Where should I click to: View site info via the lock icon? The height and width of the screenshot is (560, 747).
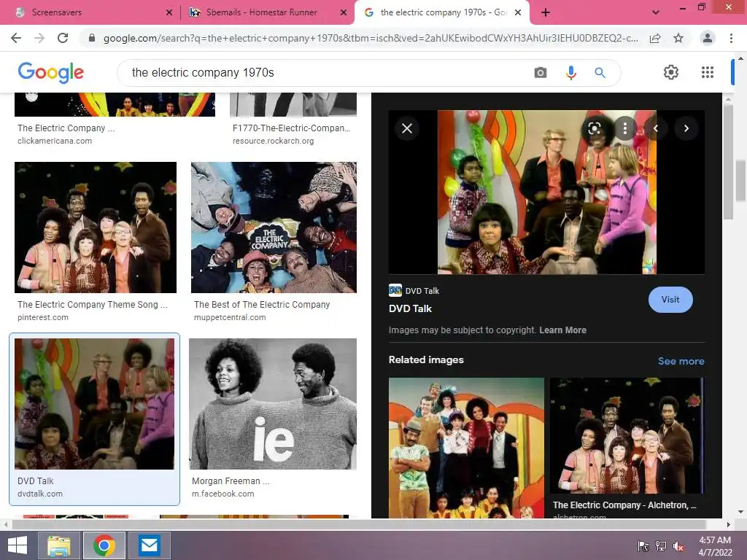click(x=92, y=38)
